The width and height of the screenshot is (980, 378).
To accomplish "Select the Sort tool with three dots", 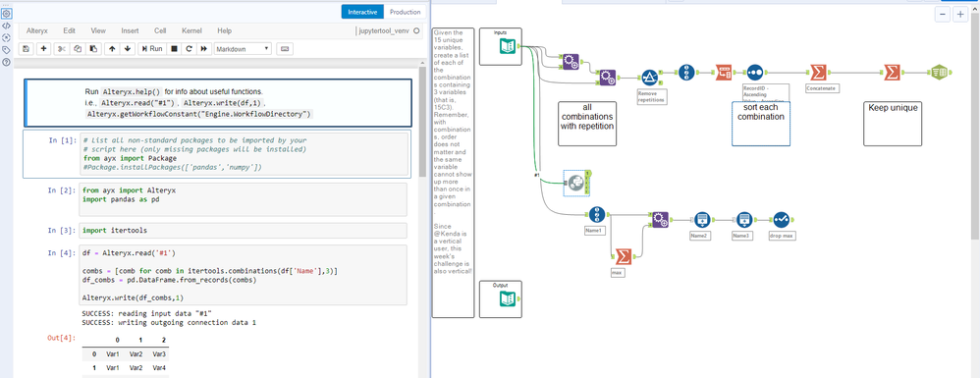I will pos(755,73).
